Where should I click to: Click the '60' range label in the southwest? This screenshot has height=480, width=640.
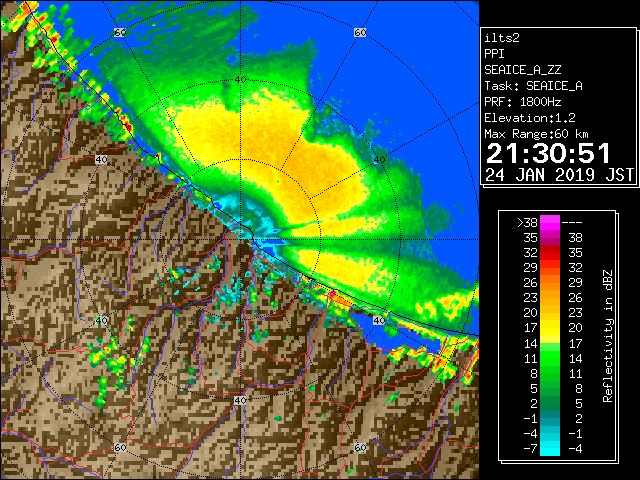(x=120, y=447)
